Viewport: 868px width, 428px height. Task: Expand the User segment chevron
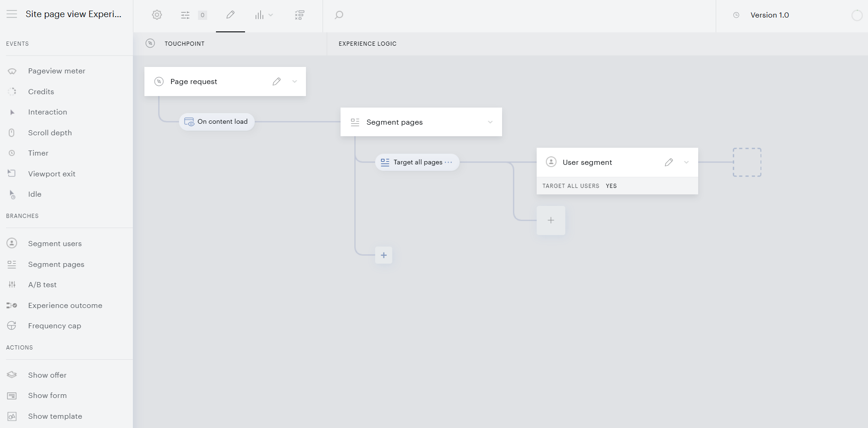(686, 162)
